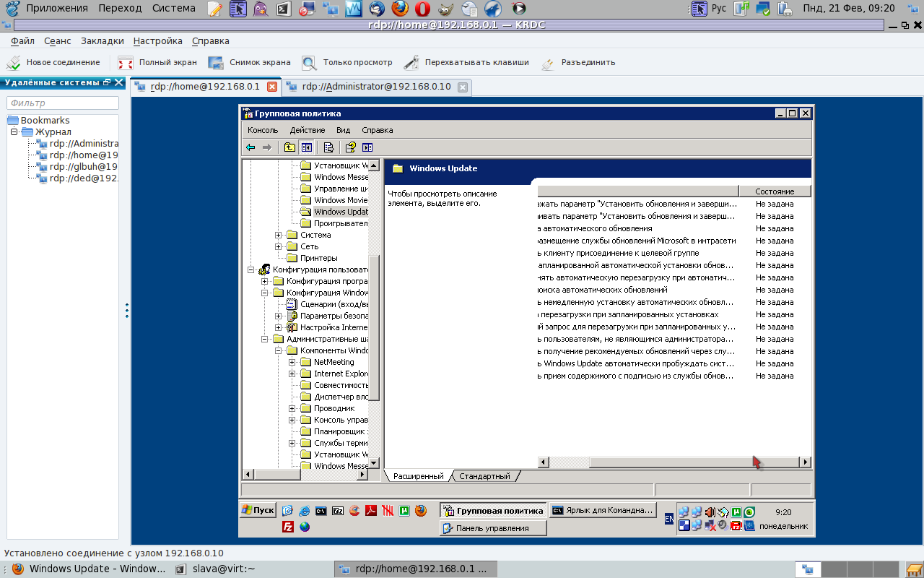Viewport: 924px width, 578px height.
Task: Open GIMP from the top panel
Action: click(446, 9)
